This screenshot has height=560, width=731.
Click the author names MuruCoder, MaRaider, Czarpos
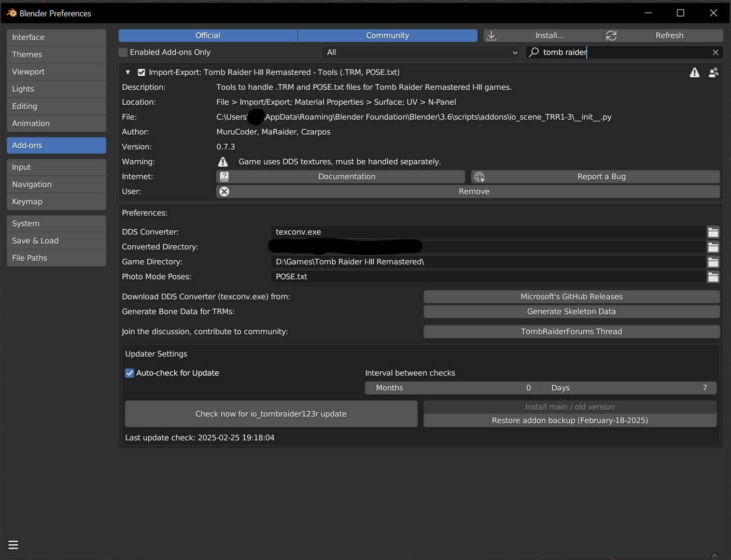click(x=273, y=132)
